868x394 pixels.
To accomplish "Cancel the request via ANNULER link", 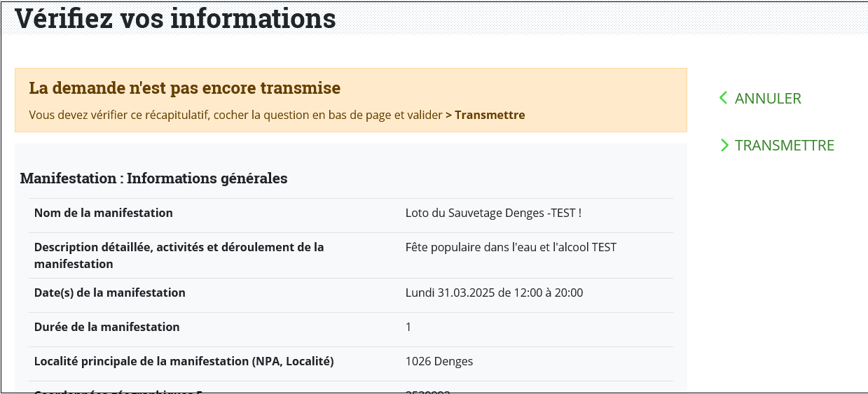I will pyautogui.click(x=767, y=99).
